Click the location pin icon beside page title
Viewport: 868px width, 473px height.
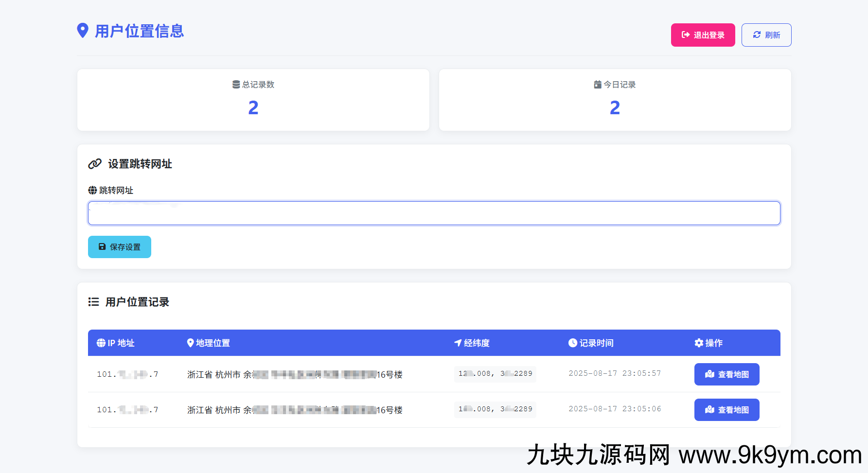tap(83, 31)
